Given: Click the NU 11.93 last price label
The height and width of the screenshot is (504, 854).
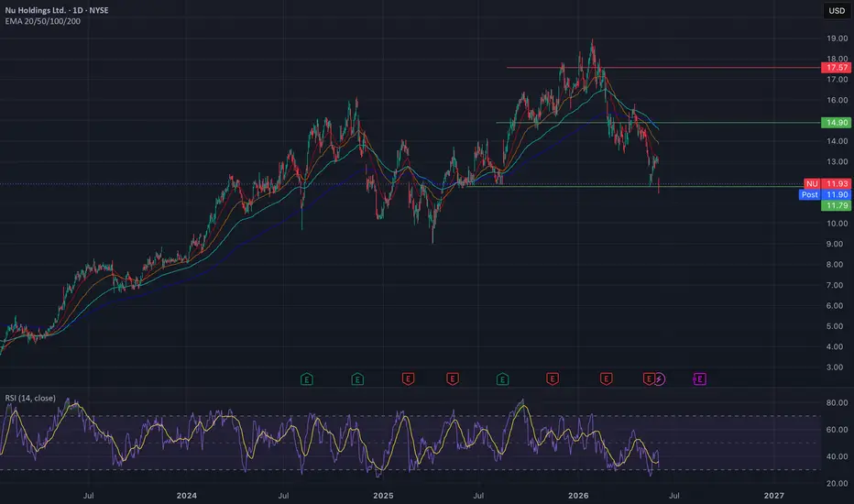Looking at the screenshot, I should [x=827, y=183].
